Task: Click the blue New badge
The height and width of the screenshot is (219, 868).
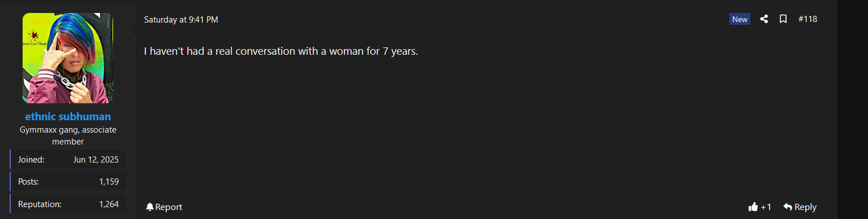Action: click(x=740, y=19)
